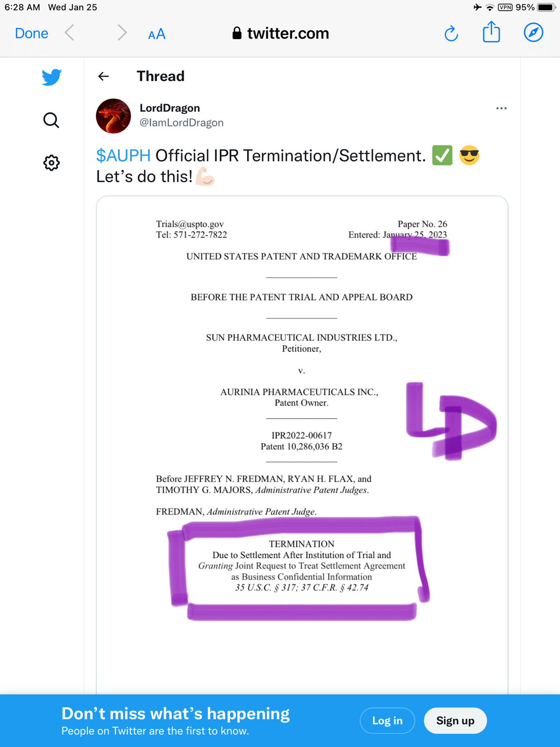The height and width of the screenshot is (747, 560).
Task: Open the Twitter search icon
Action: 51,120
